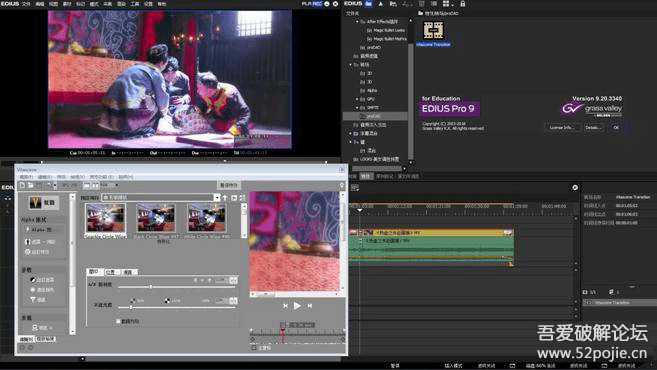Click the half-circle auto effect item in sidebar
The height and width of the screenshot is (370, 657).
42,279
